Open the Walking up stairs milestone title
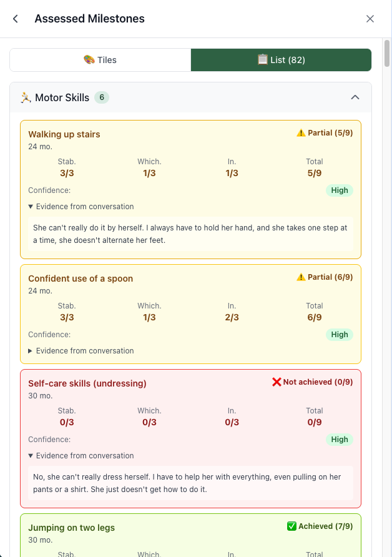Image resolution: width=392 pixels, height=557 pixels. pos(64,134)
